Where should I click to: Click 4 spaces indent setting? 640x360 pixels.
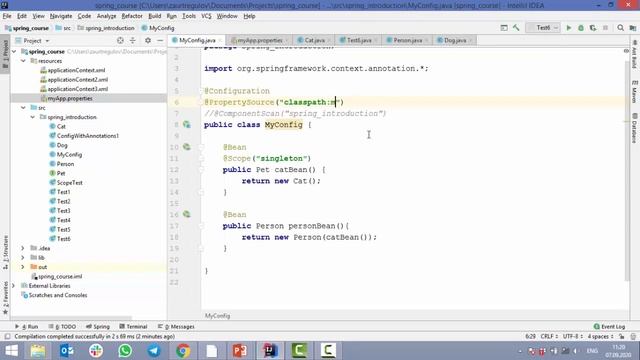[x=600, y=336]
